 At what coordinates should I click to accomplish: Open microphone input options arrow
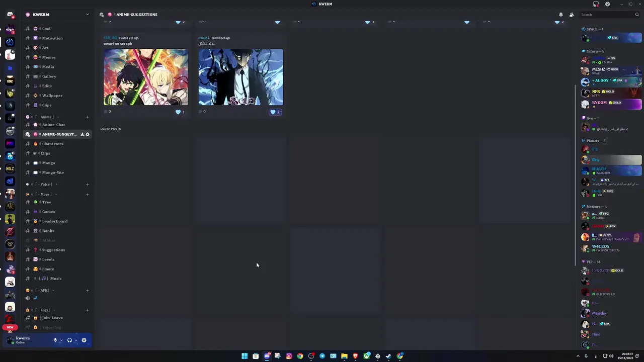click(x=61, y=340)
